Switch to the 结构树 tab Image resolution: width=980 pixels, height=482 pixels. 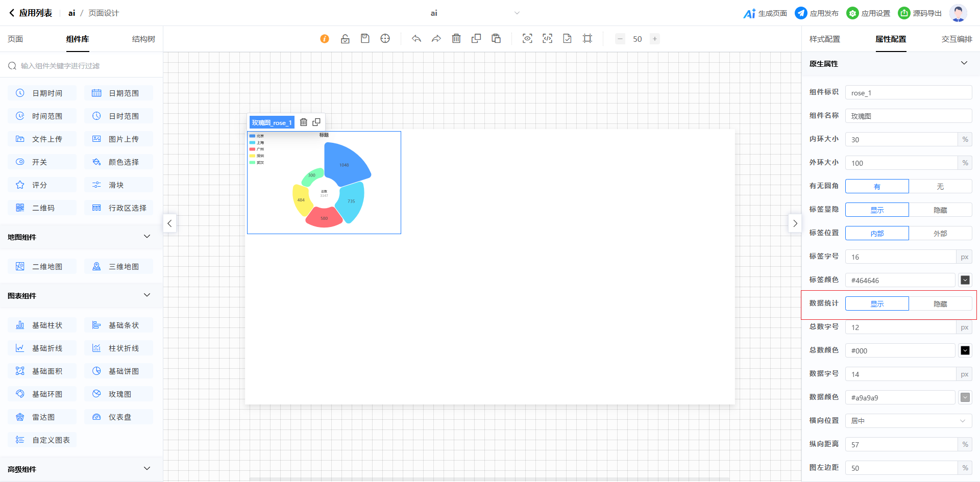143,39
